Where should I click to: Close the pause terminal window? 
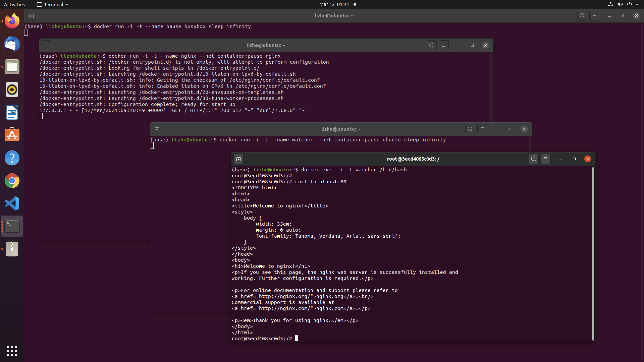[x=636, y=16]
